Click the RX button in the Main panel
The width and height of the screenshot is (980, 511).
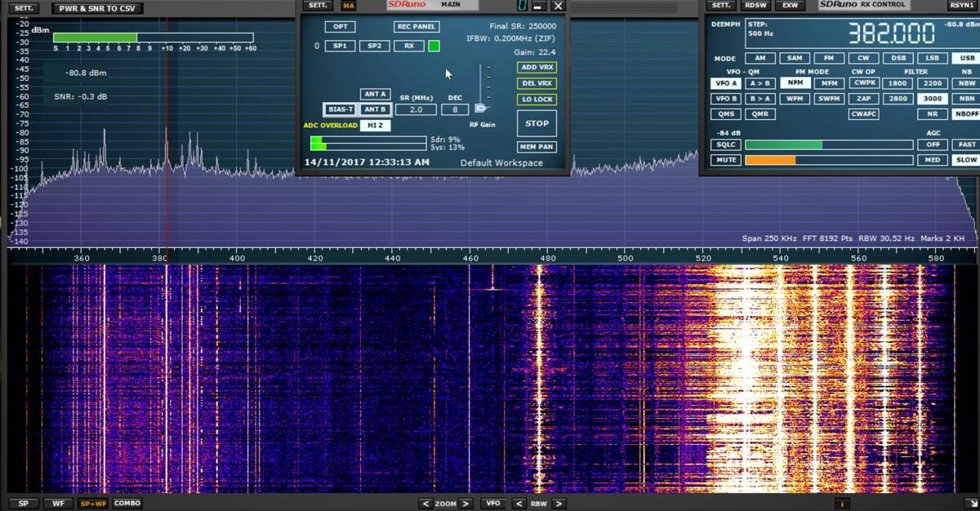408,46
